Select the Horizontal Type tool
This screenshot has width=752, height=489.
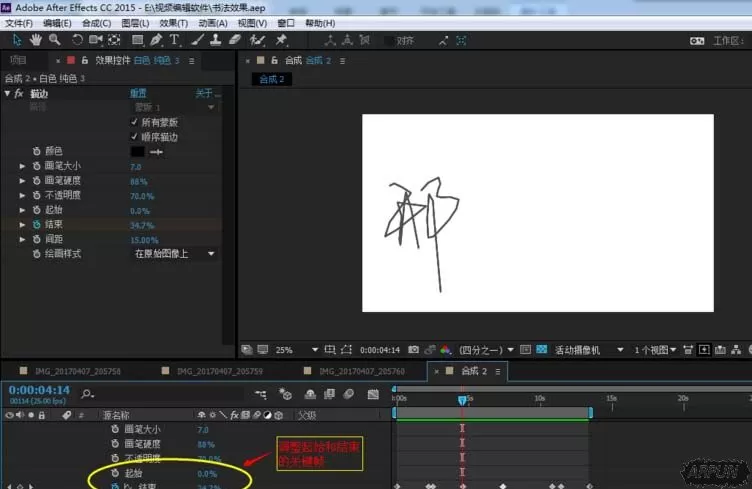[x=174, y=40]
